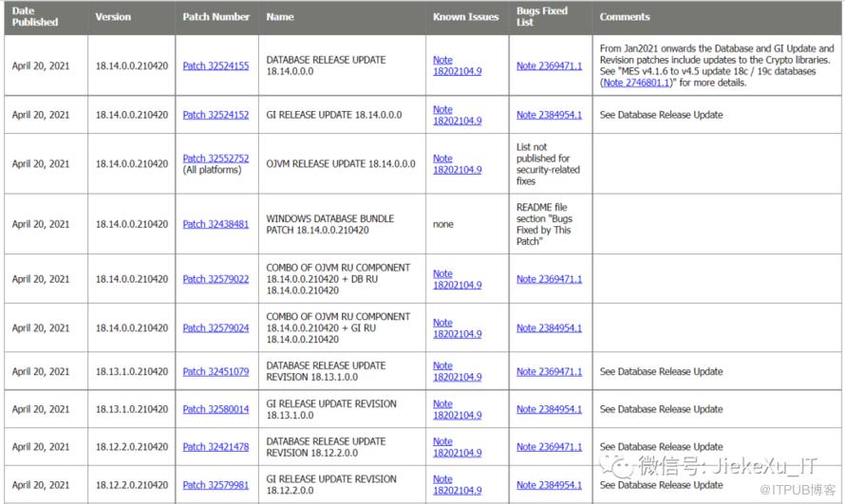Click version 18.12.2.0.210420 in Patch 32421478 row
Image resolution: width=845 pixels, height=504 pixels.
coord(132,447)
